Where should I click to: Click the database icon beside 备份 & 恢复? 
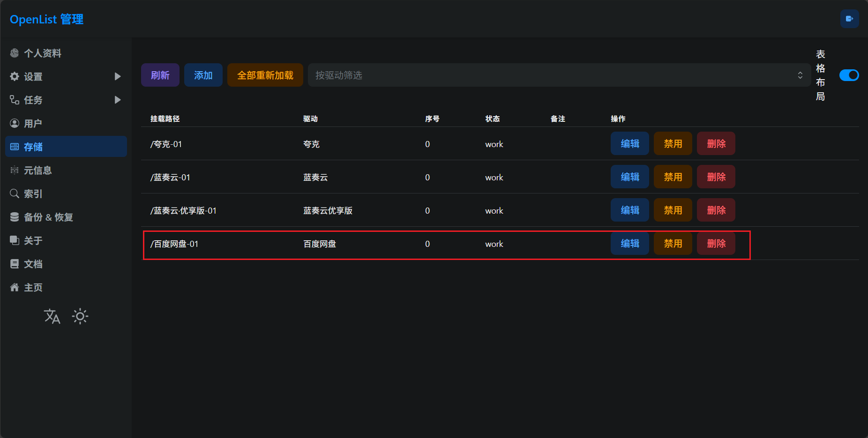click(15, 217)
